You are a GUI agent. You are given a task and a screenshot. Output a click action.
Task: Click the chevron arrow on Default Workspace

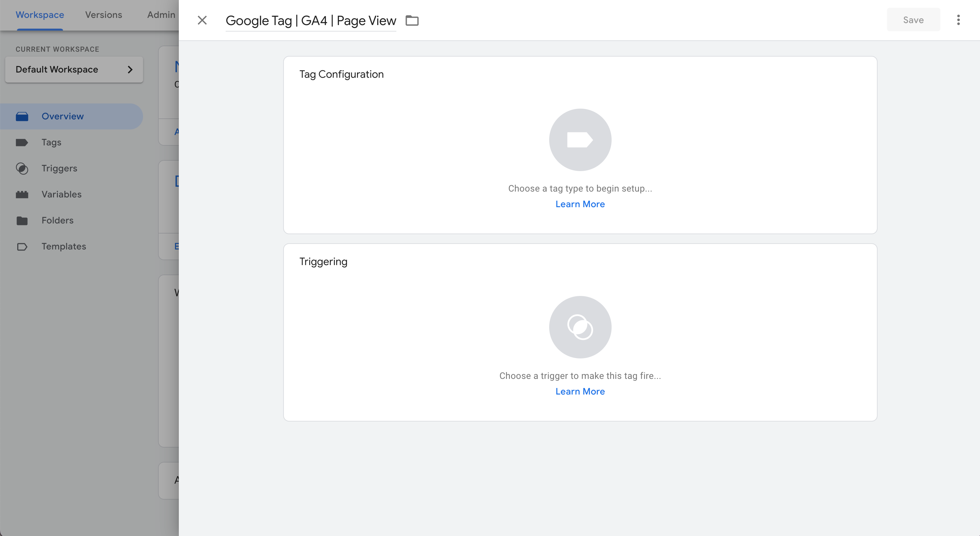(130, 70)
